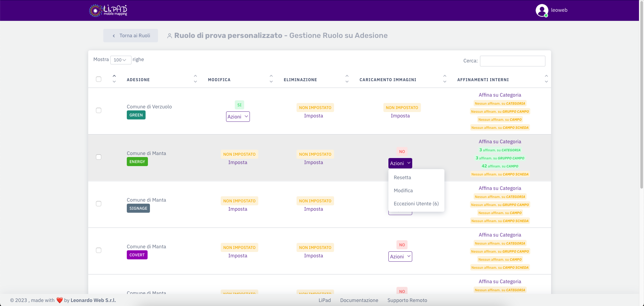Click the sort arrows on ADESIONE column
The image size is (644, 306).
click(195, 79)
